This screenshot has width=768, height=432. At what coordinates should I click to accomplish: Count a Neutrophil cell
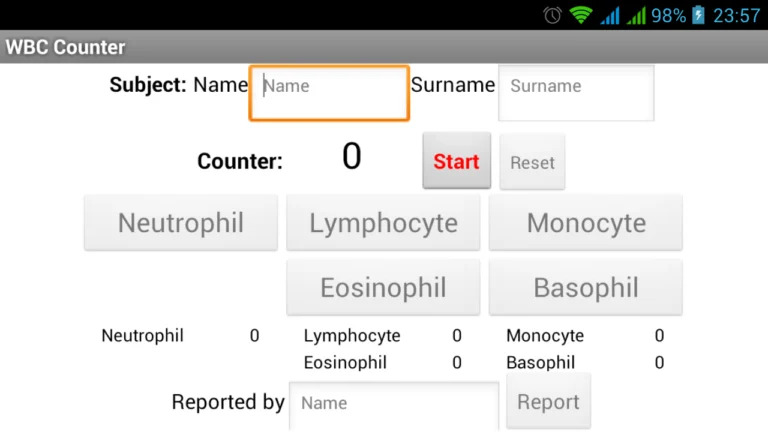pyautogui.click(x=181, y=223)
